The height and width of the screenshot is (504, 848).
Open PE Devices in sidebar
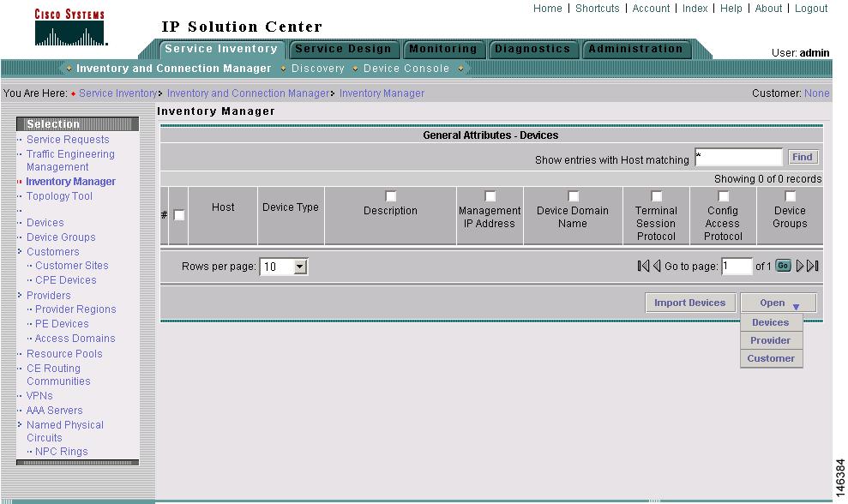point(63,324)
